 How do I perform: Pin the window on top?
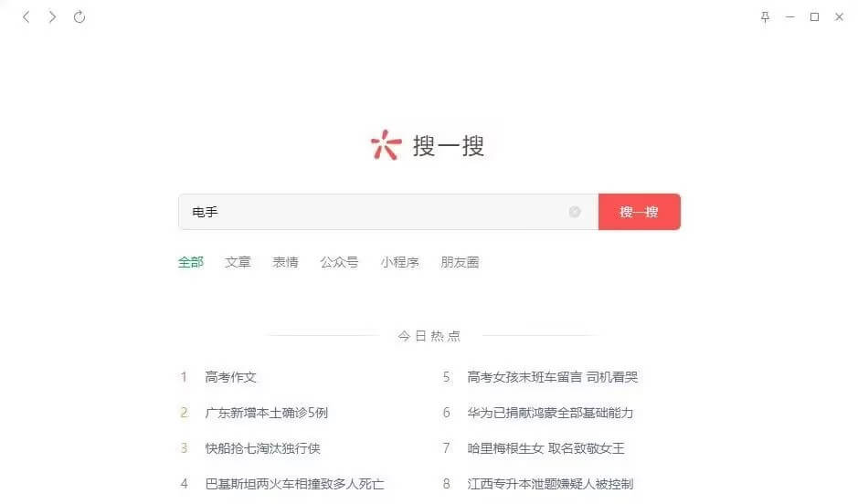tap(765, 17)
